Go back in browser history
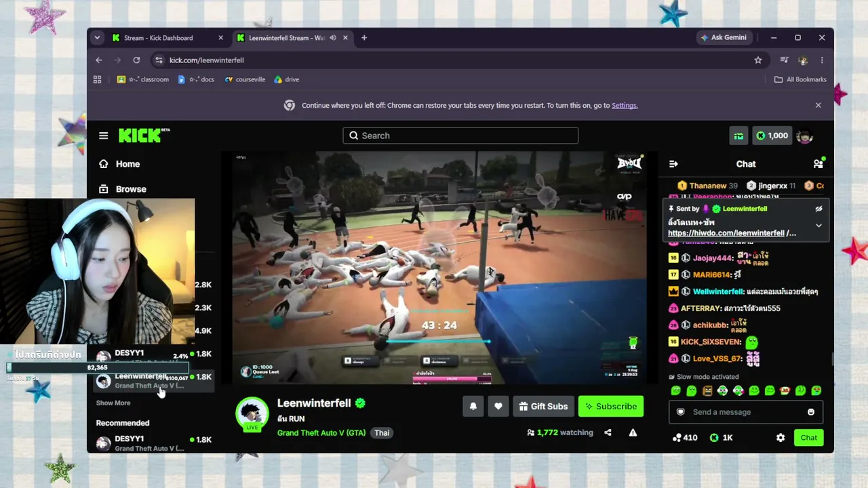 click(x=99, y=60)
